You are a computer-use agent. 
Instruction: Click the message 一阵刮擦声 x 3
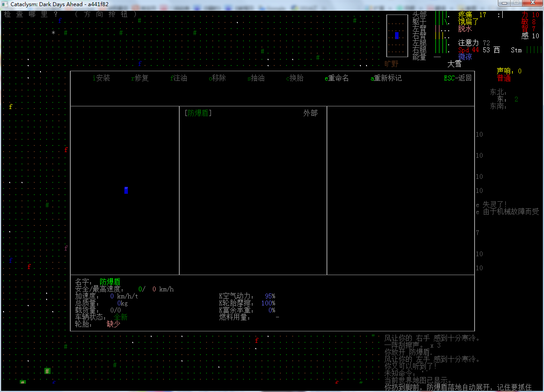(x=413, y=345)
